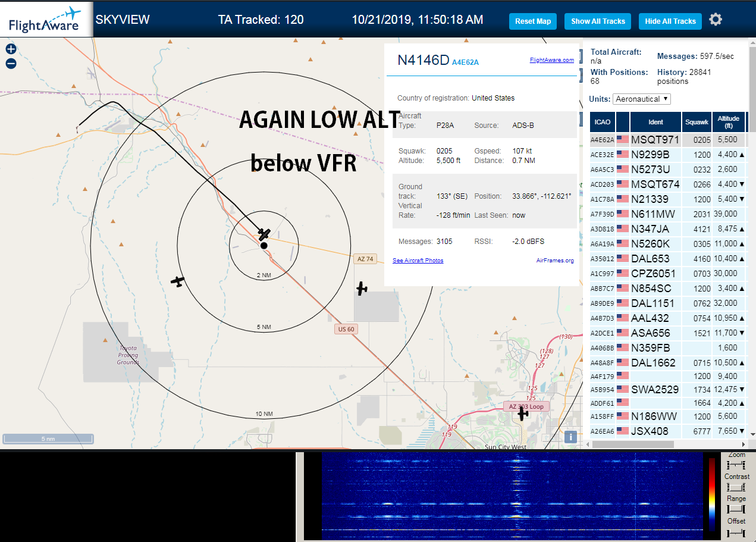756x542 pixels.
Task: Select the N5273U aircraft row
Action: click(x=667, y=170)
